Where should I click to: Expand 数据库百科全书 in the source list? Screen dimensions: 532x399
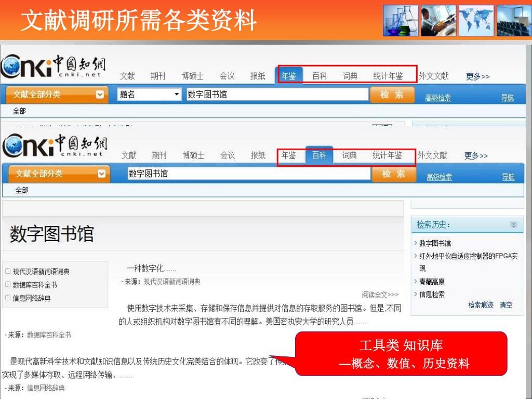(x=8, y=284)
